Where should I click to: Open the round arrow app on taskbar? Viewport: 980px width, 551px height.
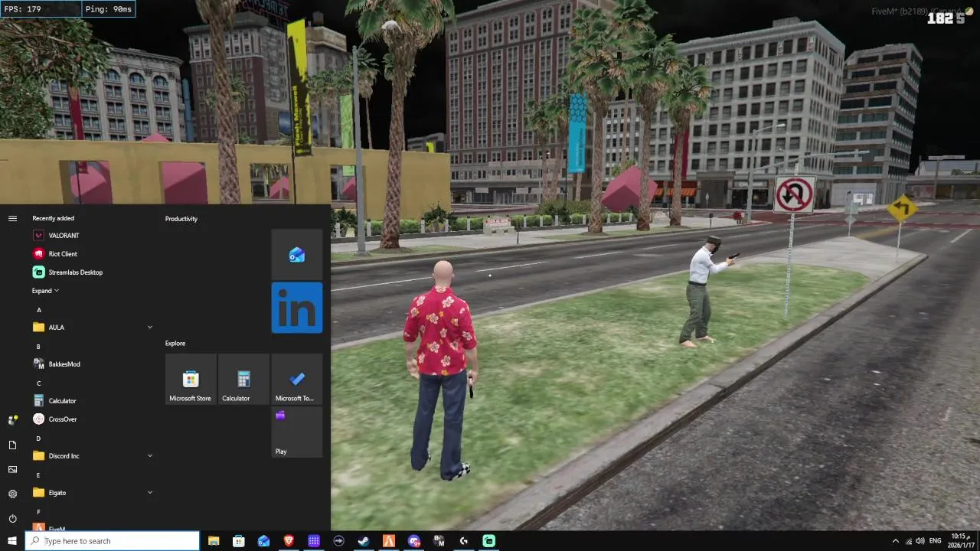click(339, 541)
